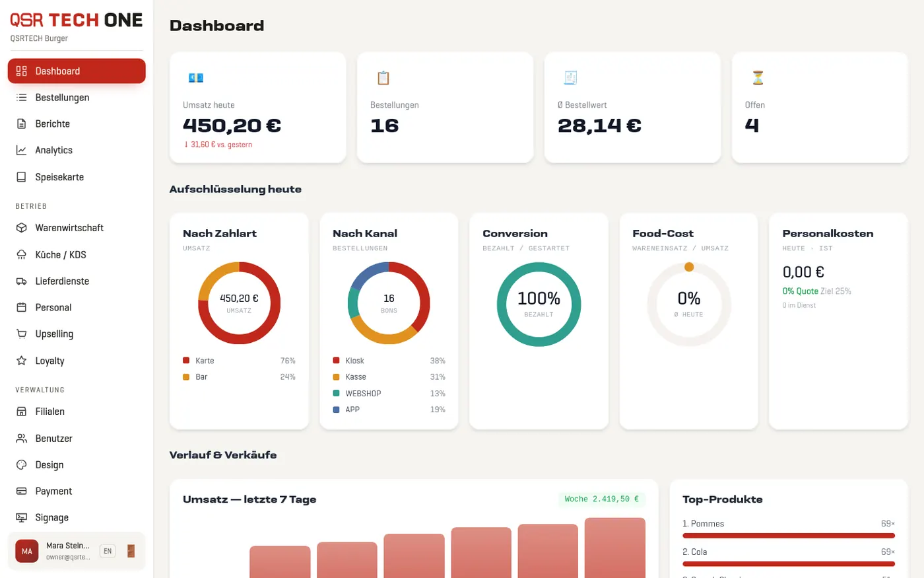
Task: Select Payment menu entry
Action: (x=77, y=491)
